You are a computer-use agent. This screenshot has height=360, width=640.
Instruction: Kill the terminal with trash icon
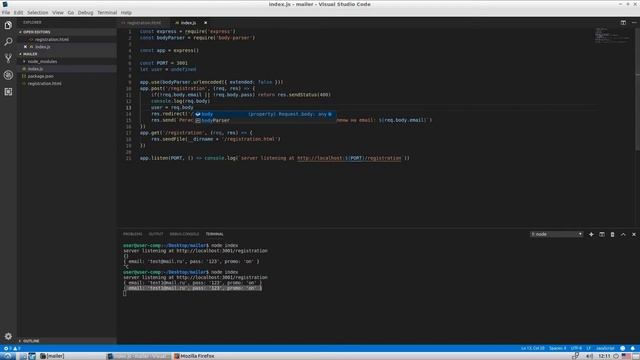click(612, 234)
